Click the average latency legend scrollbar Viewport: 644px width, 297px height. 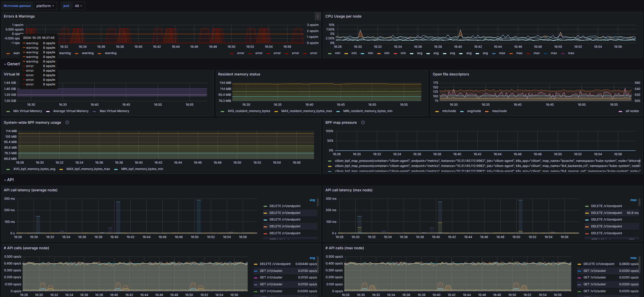pyautogui.click(x=318, y=202)
